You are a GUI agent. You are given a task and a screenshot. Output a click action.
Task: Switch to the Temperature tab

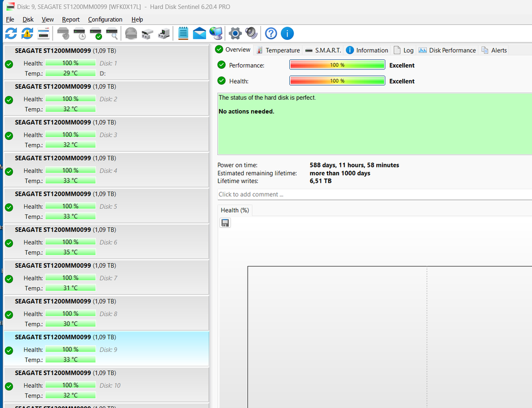click(x=278, y=50)
